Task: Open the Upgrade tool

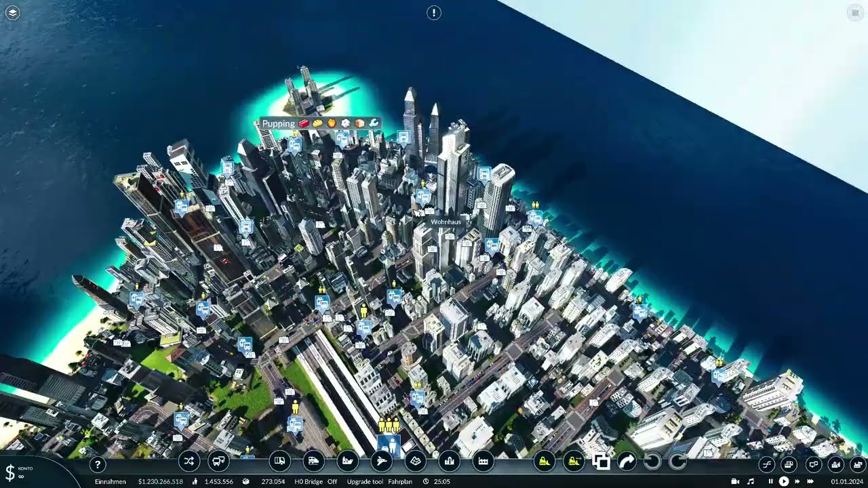Action: point(365,482)
